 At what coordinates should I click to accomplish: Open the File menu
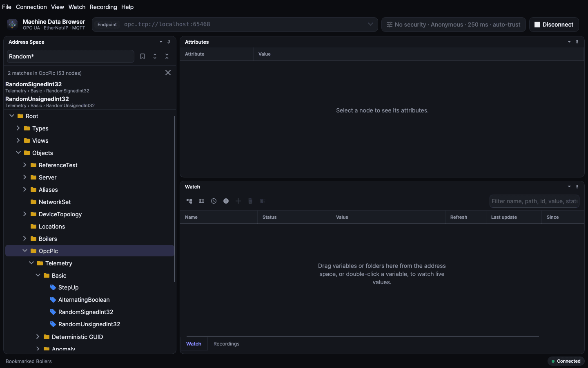click(x=7, y=7)
